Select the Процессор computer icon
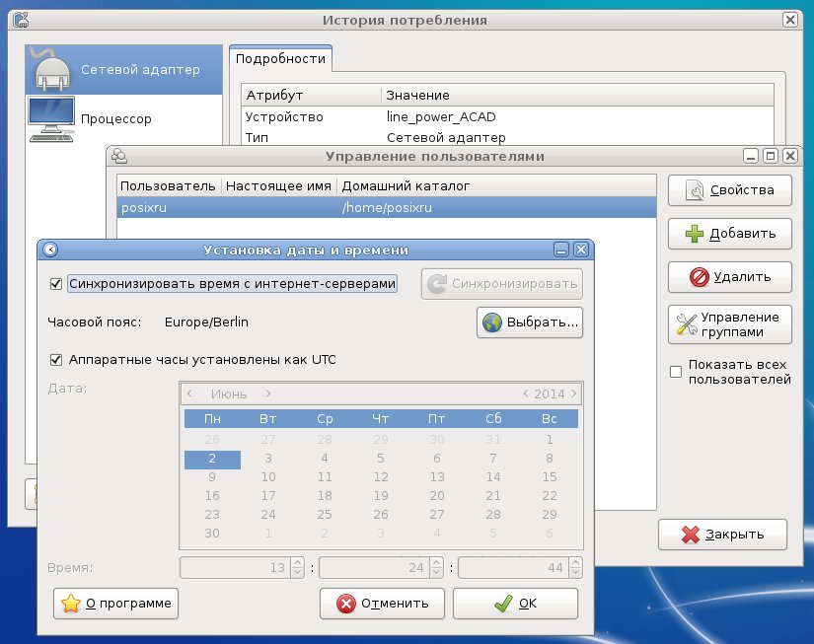This screenshot has width=814, height=644. pos(51,118)
